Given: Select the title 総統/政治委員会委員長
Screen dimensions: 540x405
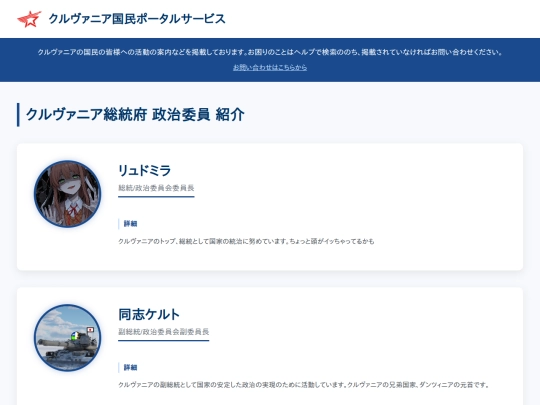Looking at the screenshot, I should pyautogui.click(x=156, y=188).
